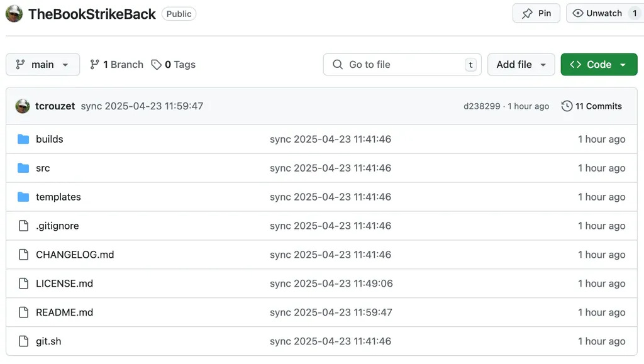644x364 pixels.
Task: Select the .gitignore file icon
Action: [23, 226]
